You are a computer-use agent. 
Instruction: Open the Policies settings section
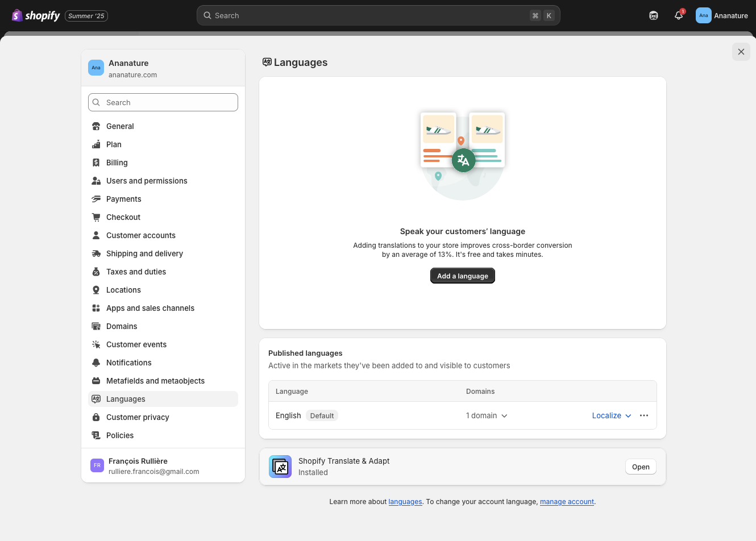point(120,435)
